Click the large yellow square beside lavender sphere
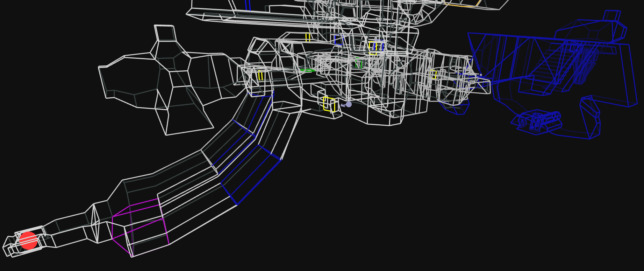 [329, 104]
